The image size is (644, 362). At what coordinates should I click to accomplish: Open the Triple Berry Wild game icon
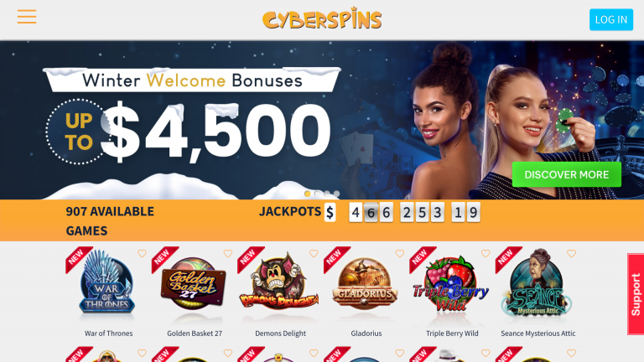[x=451, y=283]
